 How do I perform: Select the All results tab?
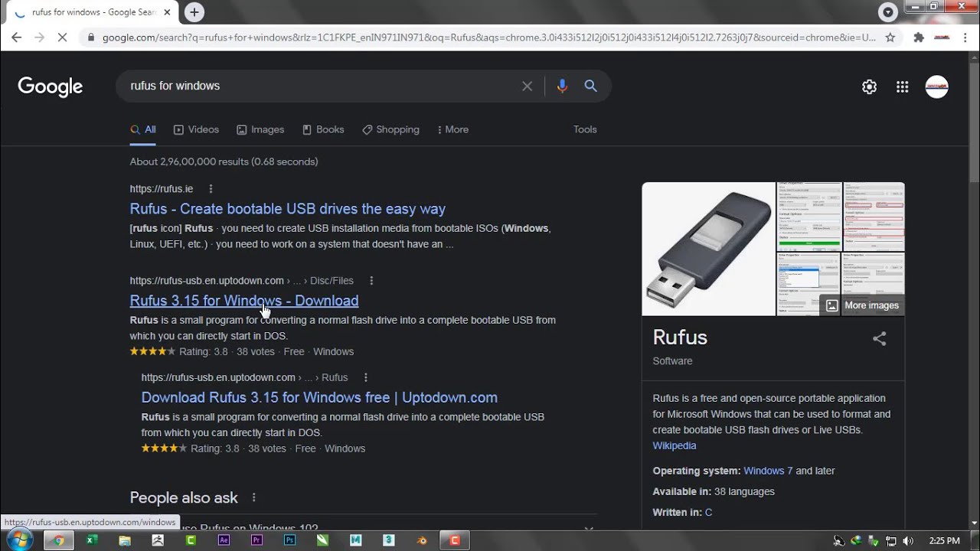(x=143, y=129)
